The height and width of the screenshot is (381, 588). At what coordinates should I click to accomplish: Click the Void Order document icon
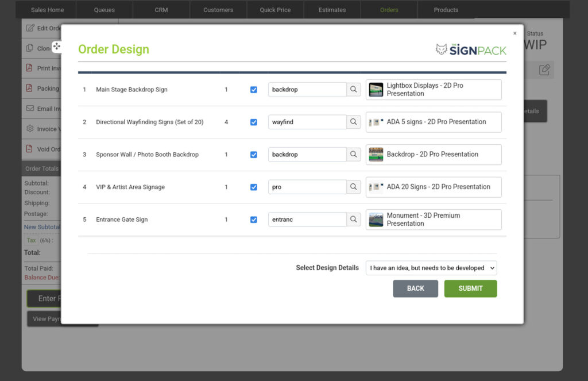click(x=29, y=149)
